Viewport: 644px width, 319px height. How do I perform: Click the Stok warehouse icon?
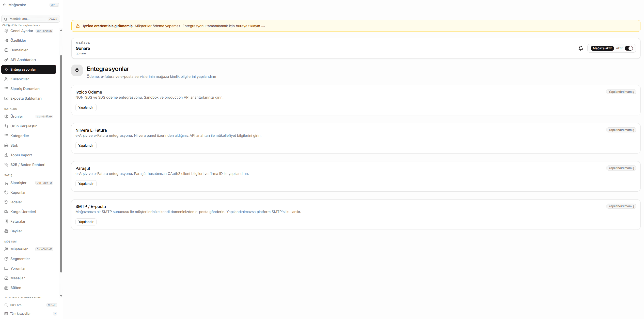pyautogui.click(x=6, y=145)
